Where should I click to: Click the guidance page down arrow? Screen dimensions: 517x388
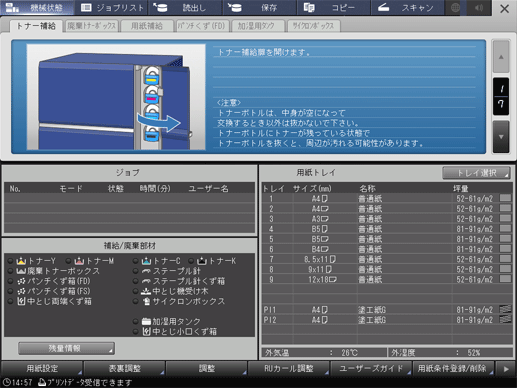tap(501, 137)
